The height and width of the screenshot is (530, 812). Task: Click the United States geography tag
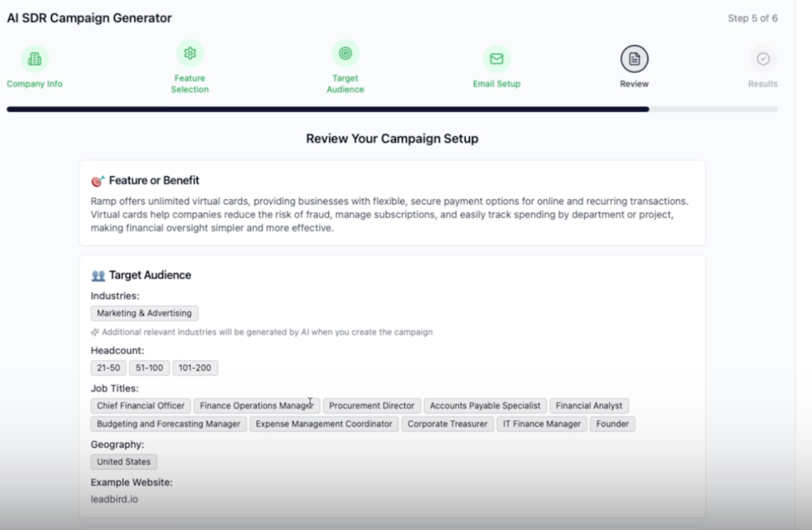pos(124,462)
